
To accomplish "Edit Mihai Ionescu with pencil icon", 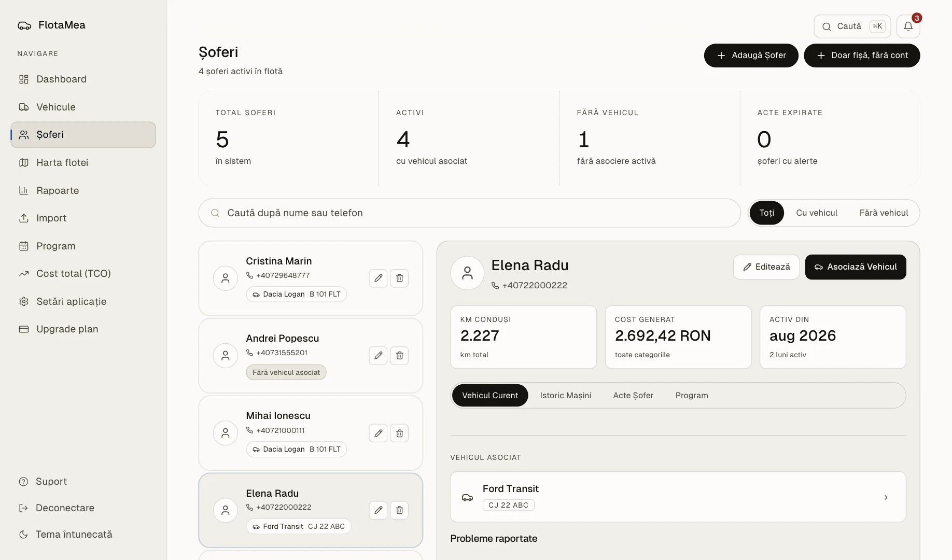I will coord(379,433).
